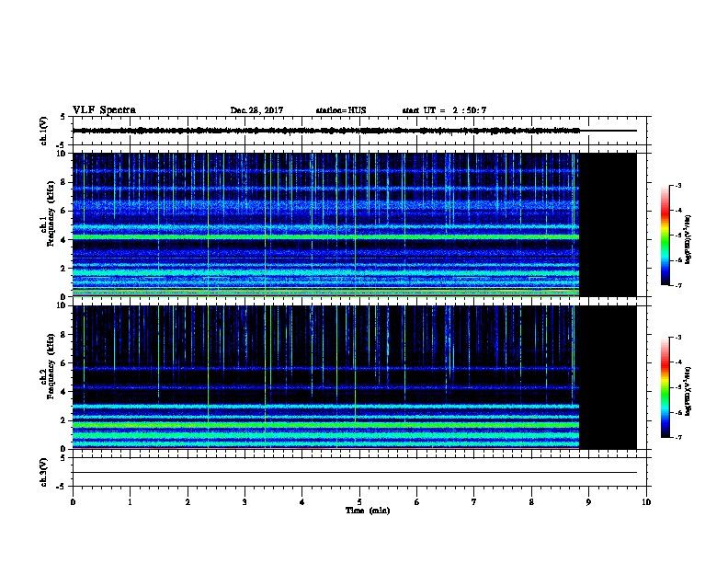Click the "ch.1(V)" waveform axis label
This screenshot has width=728, height=563.
tap(43, 131)
